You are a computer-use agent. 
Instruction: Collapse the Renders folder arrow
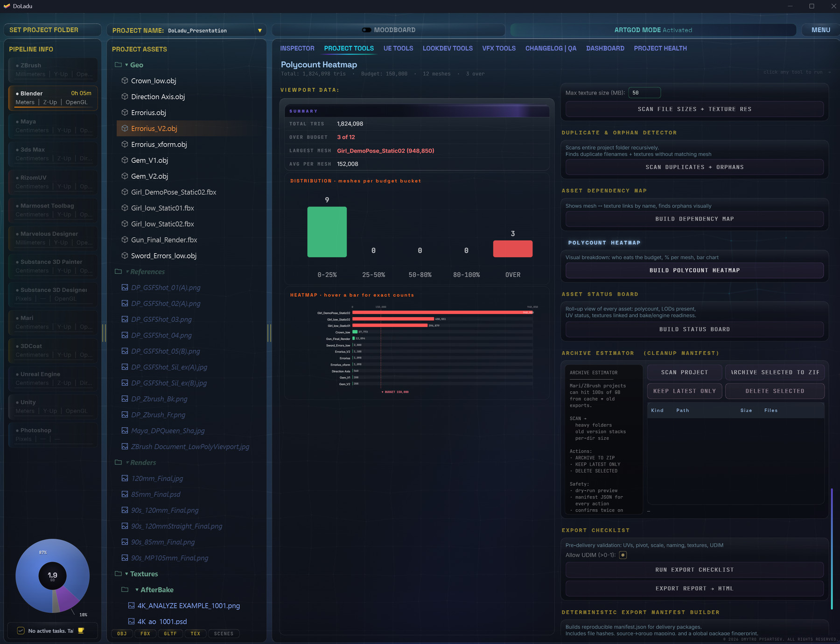[x=127, y=462]
